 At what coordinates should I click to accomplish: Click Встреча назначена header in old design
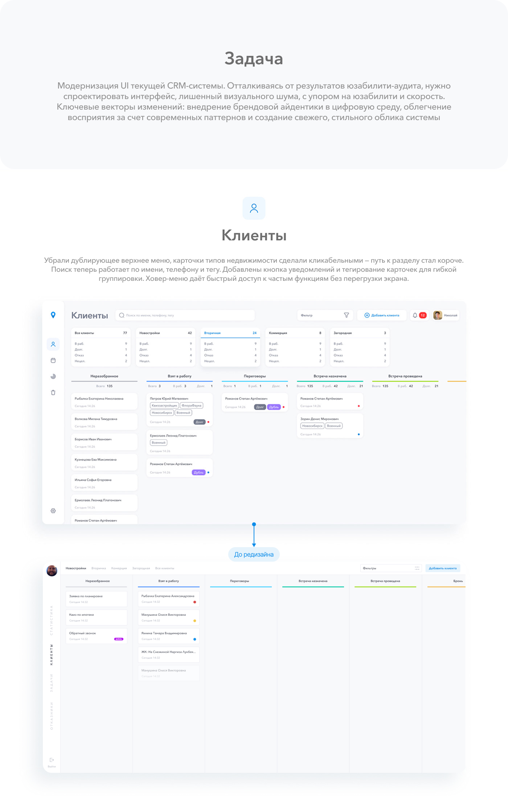(x=313, y=581)
